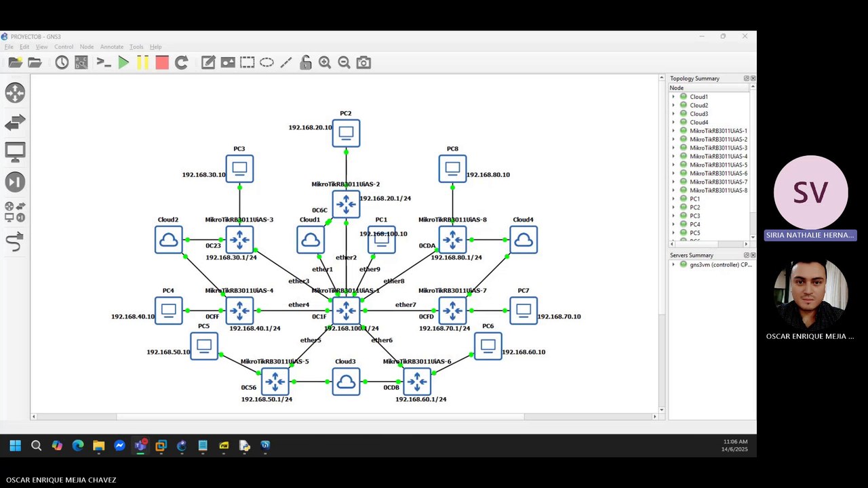This screenshot has height=488, width=868.
Task: Close the Topology Summary panel
Action: coord(753,79)
